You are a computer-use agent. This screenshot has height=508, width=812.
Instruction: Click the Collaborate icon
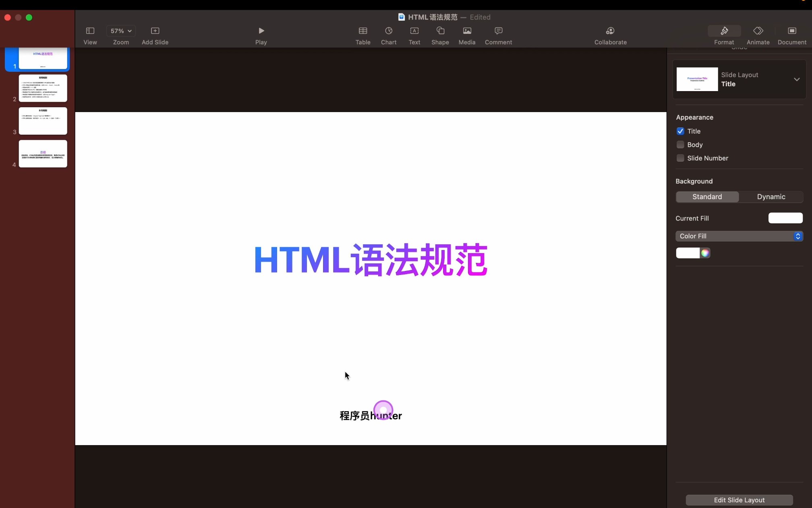[x=610, y=31]
